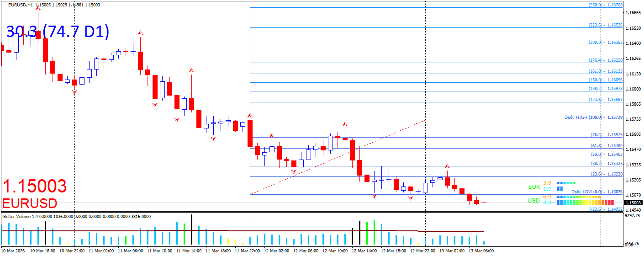Click the chart title "EURUSD,H1" text
644x256 pixels.
coord(21,5)
